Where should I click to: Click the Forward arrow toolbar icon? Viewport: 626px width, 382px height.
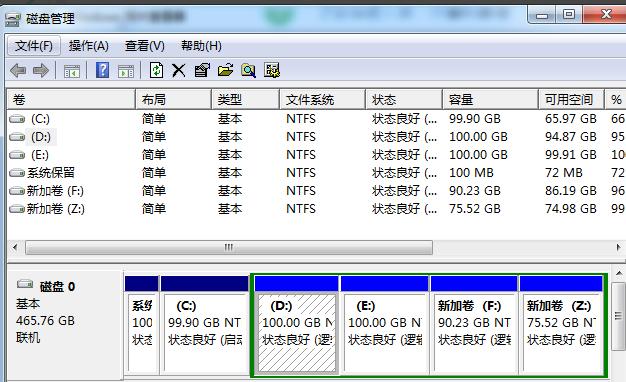41,71
